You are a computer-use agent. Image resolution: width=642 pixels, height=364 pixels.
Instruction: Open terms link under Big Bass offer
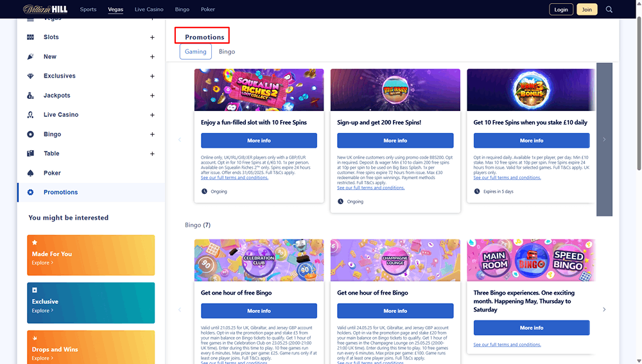coord(371,188)
